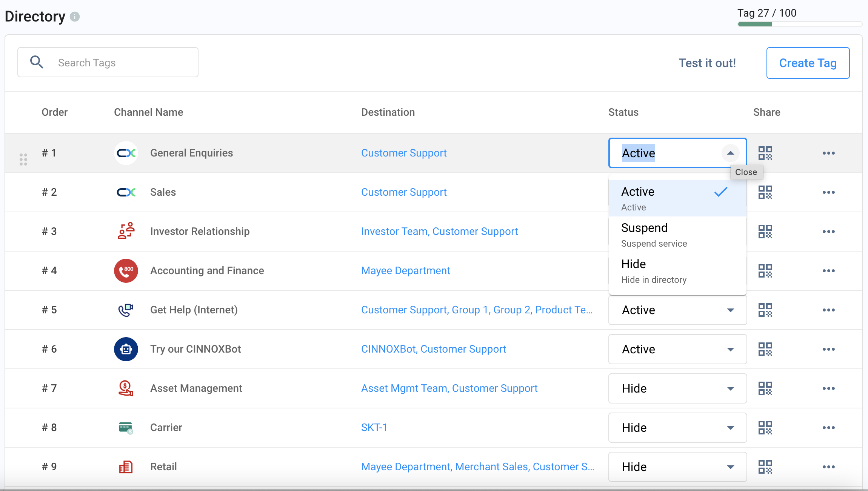Open more options for Retail

[x=829, y=467]
